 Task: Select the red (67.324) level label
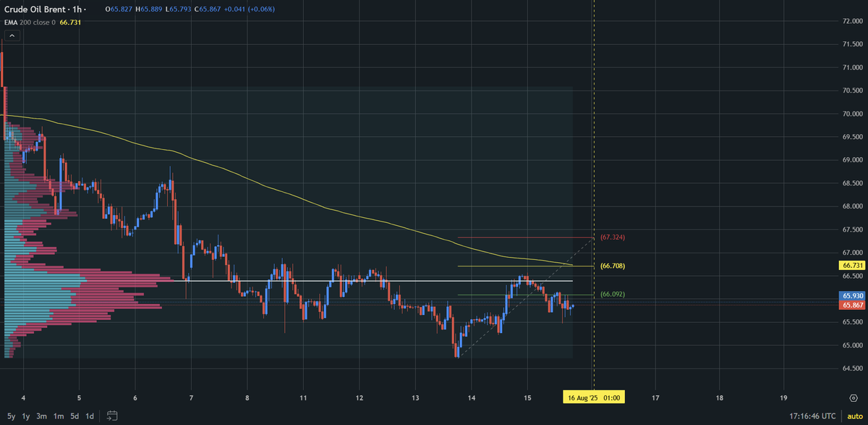pyautogui.click(x=613, y=237)
